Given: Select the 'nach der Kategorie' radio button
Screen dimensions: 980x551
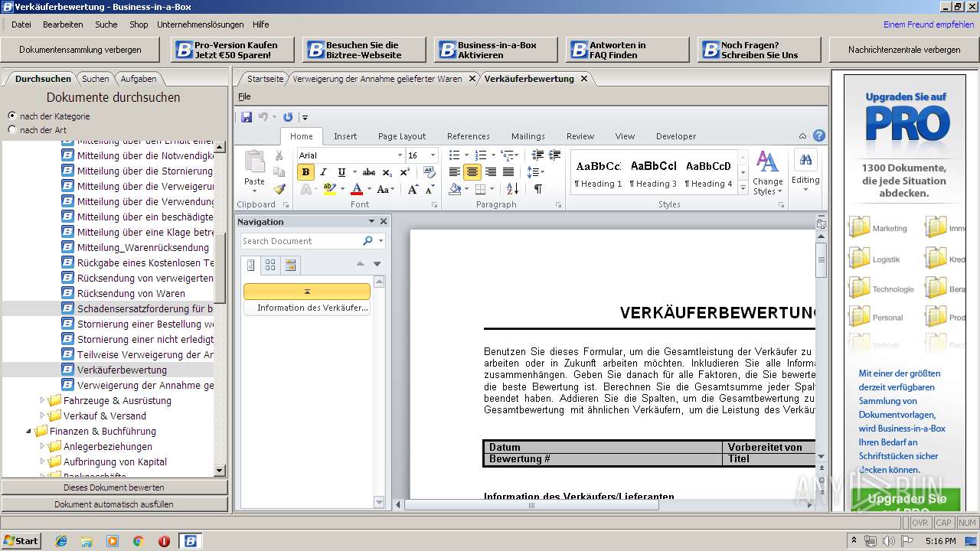Looking at the screenshot, I should click(x=11, y=116).
